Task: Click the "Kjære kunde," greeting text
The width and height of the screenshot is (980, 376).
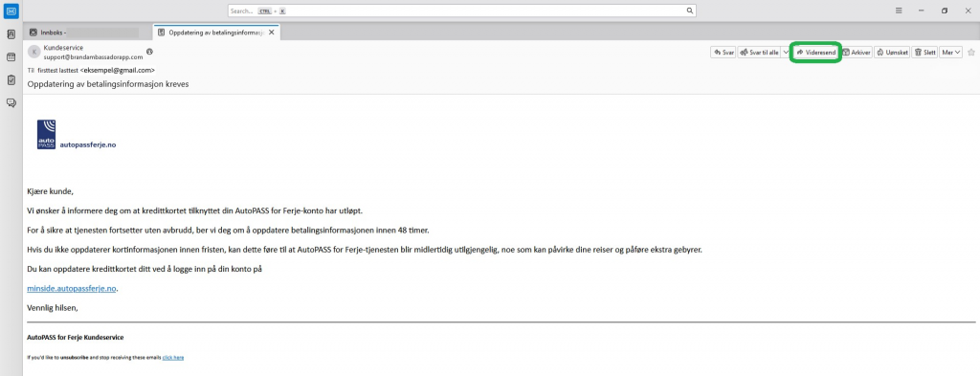Action: coord(51,191)
